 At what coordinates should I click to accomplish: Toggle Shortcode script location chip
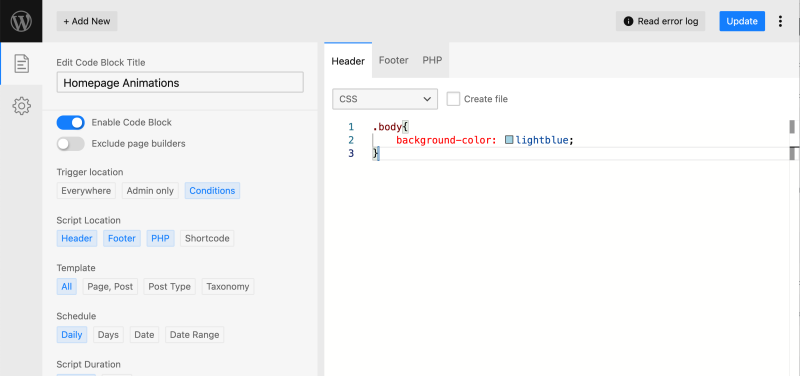[x=207, y=238]
